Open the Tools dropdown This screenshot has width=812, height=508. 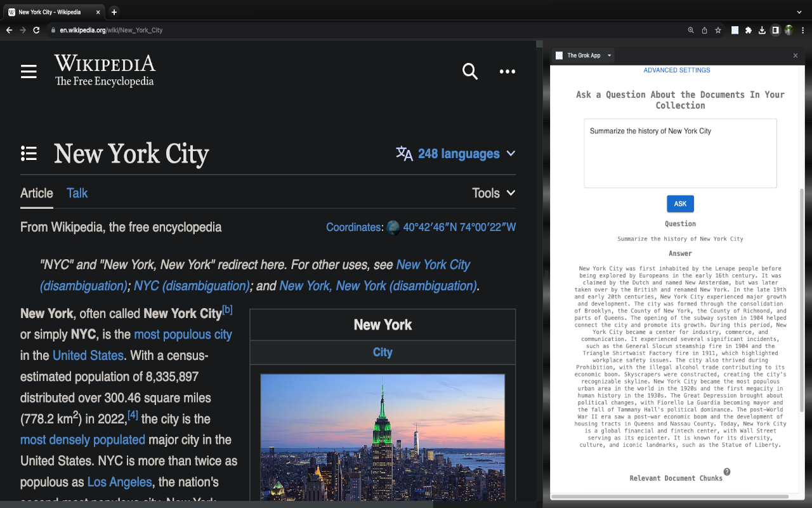493,193
